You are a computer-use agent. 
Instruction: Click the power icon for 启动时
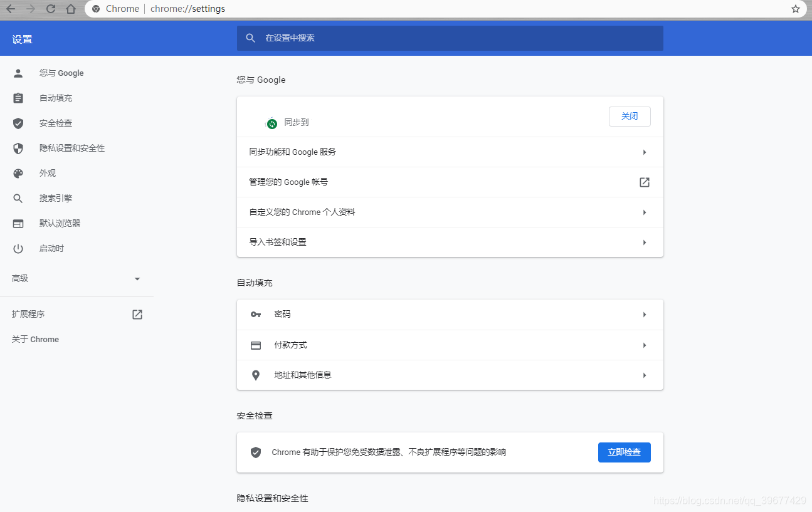pos(18,249)
